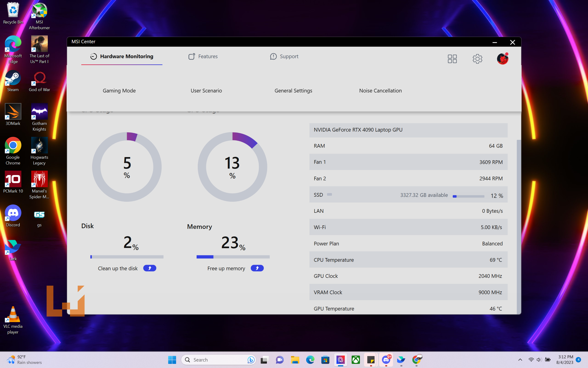Image resolution: width=588 pixels, height=368 pixels.
Task: Click the RAM 64 GB row
Action: 408,146
